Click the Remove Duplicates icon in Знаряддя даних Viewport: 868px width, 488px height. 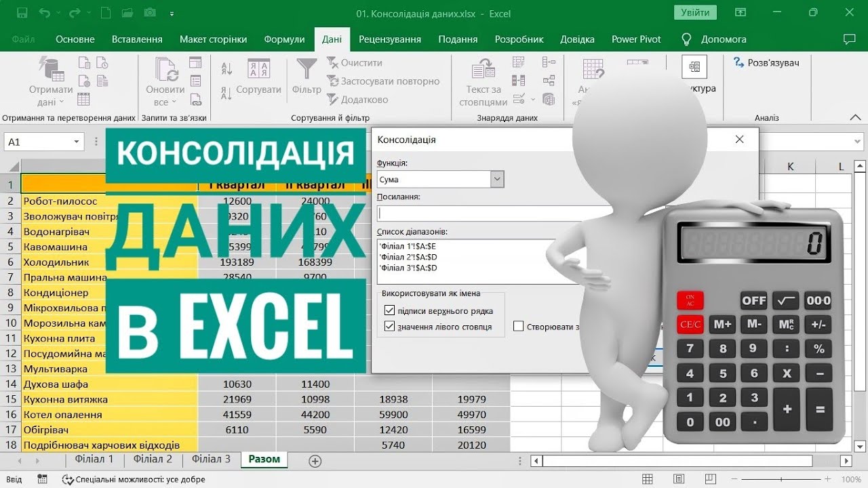point(519,81)
